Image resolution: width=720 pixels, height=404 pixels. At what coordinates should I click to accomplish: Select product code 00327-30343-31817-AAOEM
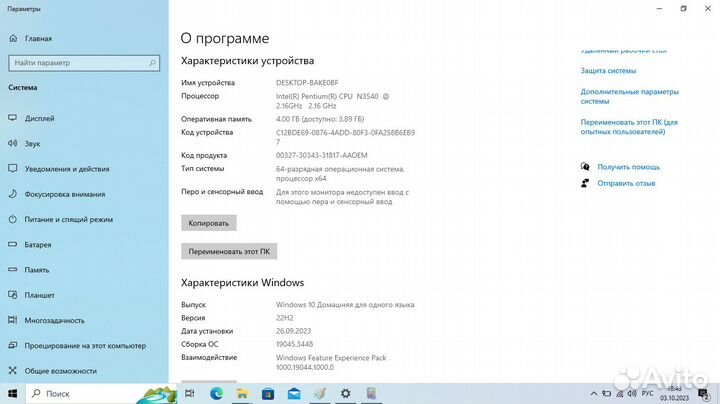coord(321,156)
